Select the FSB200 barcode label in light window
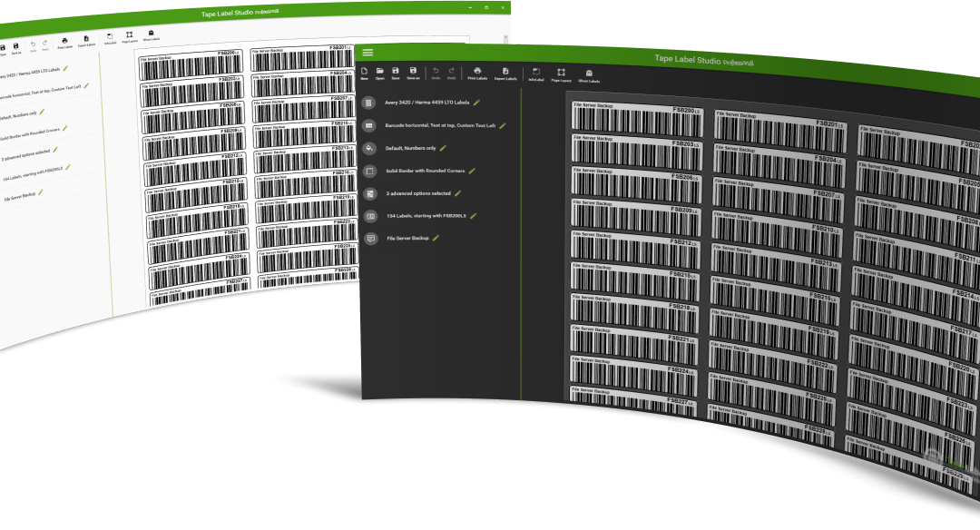Screen dimensions: 980x530 (x=191, y=64)
